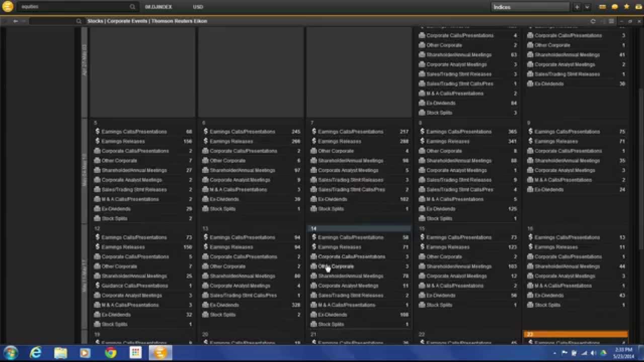Go forward with the right arrow
This screenshot has height=362, width=644.
tap(23, 21)
